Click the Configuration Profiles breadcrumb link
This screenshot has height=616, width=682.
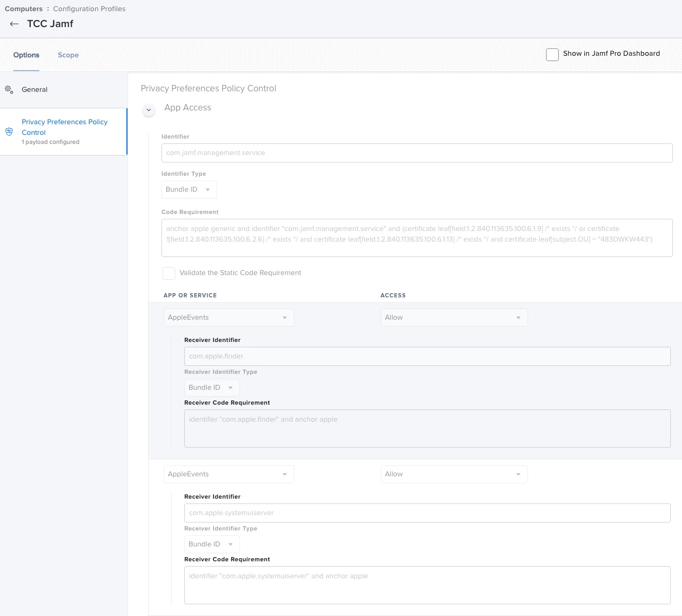(x=89, y=9)
